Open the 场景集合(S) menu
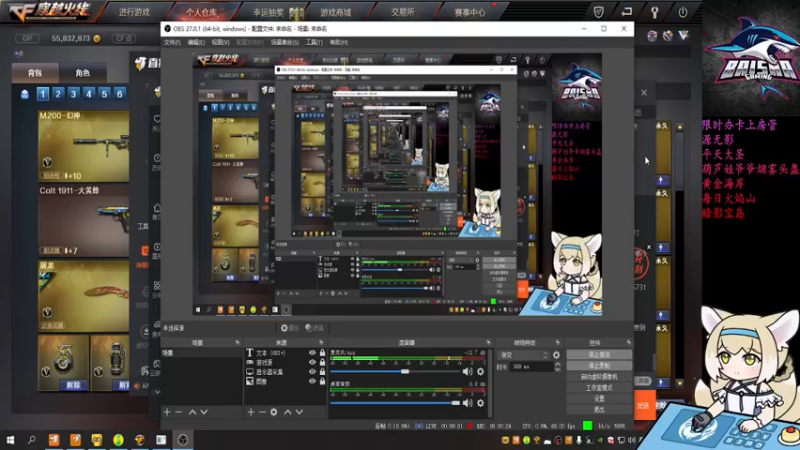Viewport: 800px width, 450px height. (x=285, y=42)
